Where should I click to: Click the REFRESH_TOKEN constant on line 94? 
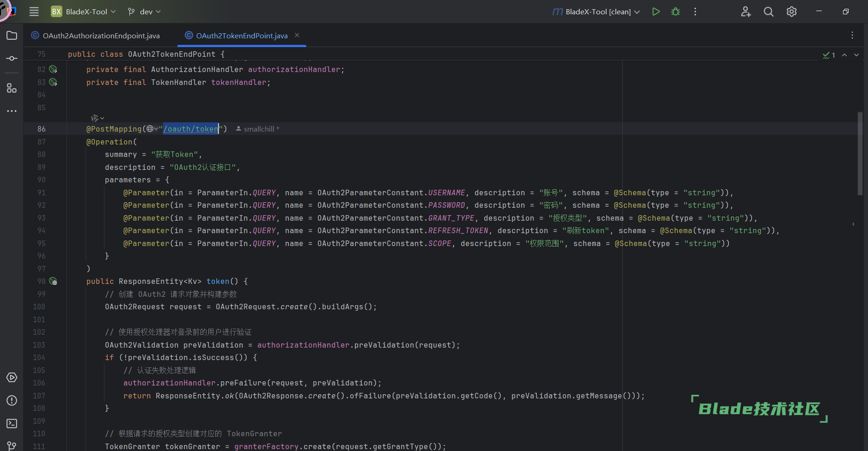pos(458,230)
